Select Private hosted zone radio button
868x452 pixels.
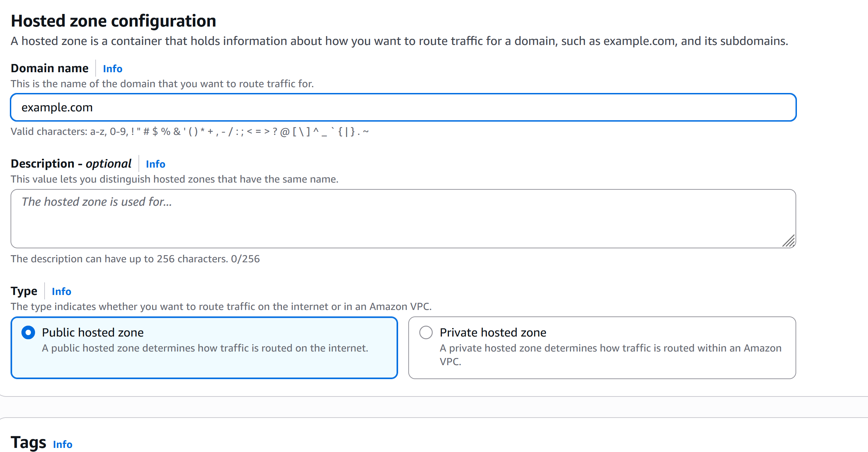coord(426,332)
